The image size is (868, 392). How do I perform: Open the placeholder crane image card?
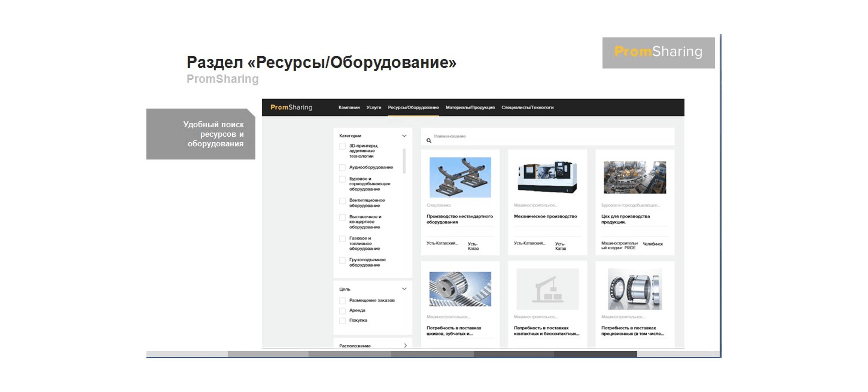(547, 289)
